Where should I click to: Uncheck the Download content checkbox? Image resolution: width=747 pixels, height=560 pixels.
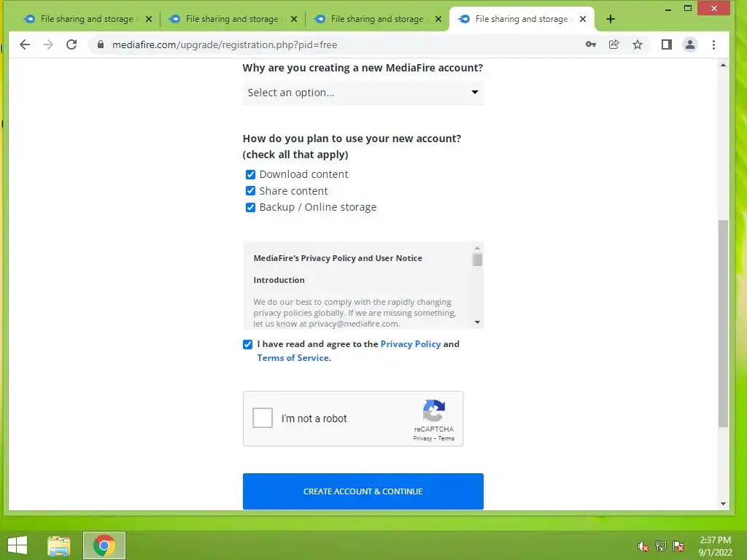(x=251, y=175)
